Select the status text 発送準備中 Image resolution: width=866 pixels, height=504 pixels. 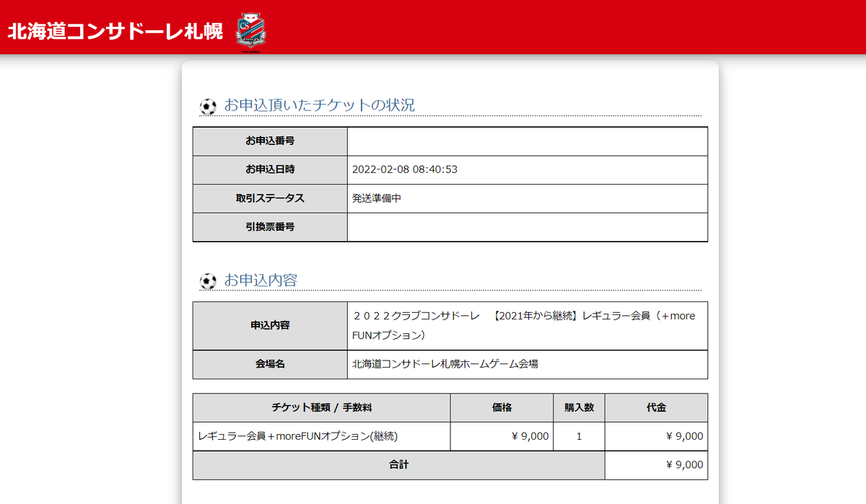[377, 198]
